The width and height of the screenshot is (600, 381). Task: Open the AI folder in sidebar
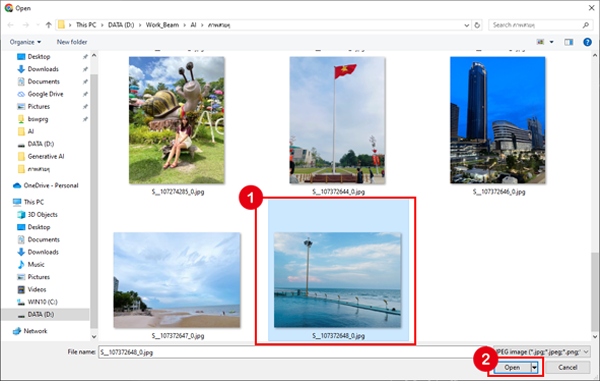tap(31, 131)
